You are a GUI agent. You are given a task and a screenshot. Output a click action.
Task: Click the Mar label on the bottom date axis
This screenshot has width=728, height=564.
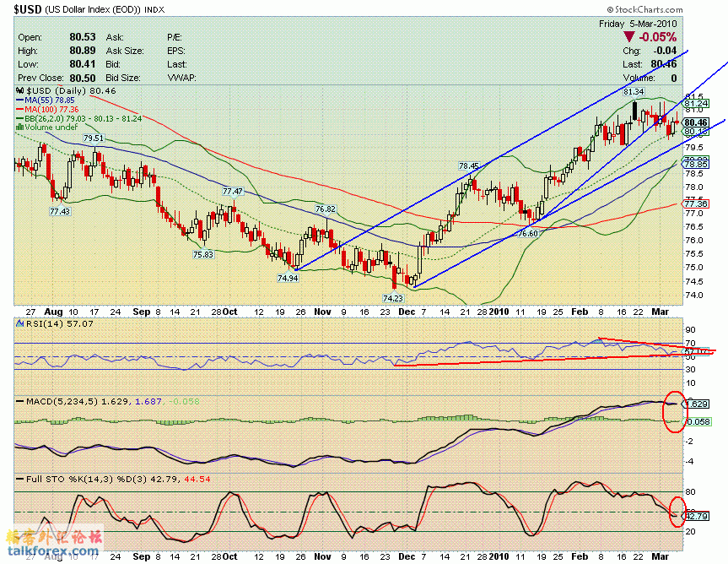coord(660,556)
